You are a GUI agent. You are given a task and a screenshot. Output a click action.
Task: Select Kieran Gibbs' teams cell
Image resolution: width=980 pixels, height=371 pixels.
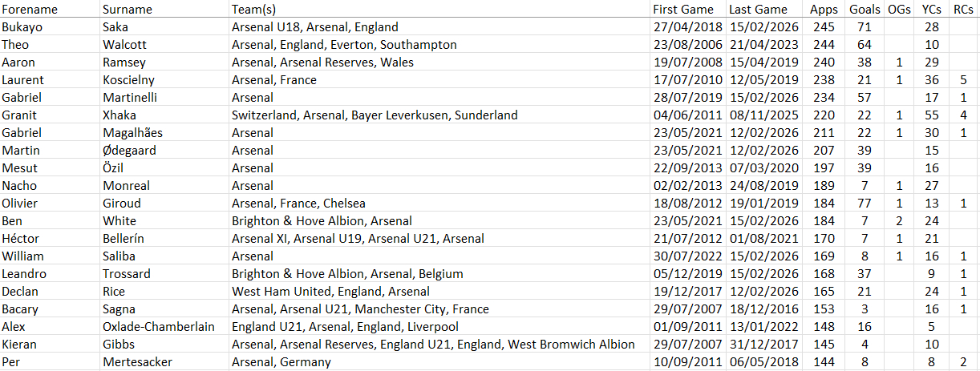click(x=432, y=345)
